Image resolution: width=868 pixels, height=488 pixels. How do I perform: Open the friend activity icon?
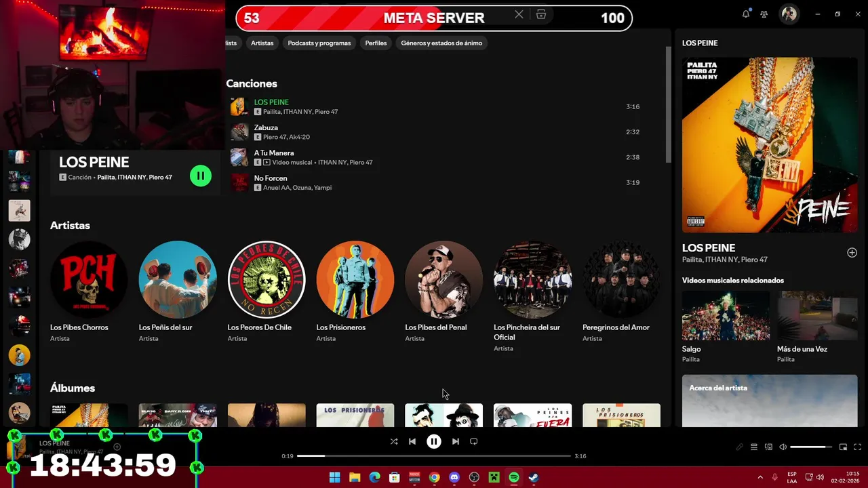point(764,14)
